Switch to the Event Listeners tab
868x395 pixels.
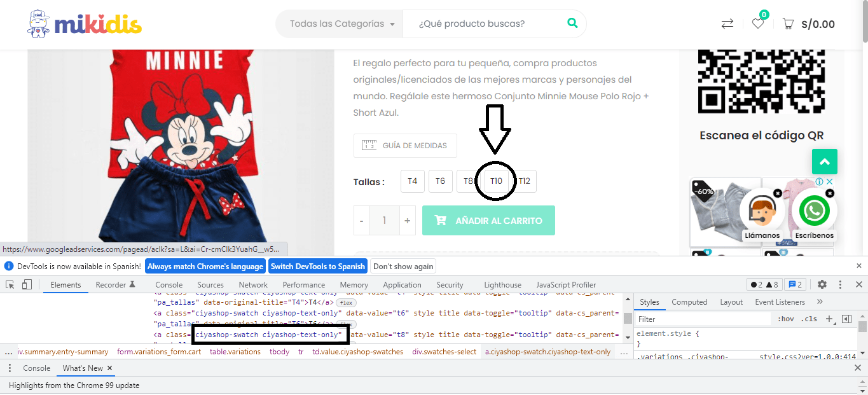point(780,302)
